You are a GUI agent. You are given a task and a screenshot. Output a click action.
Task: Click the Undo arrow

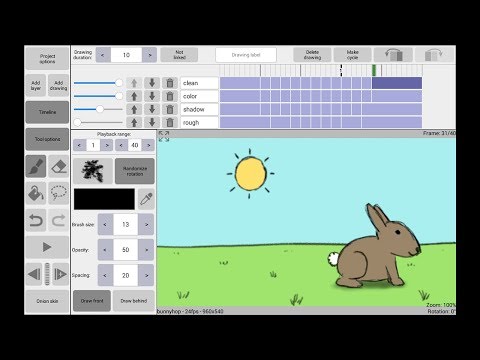36,220
